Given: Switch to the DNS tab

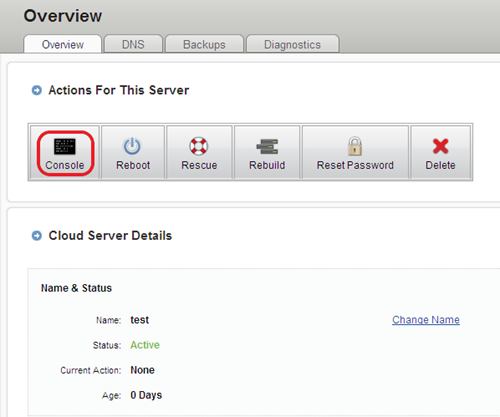Looking at the screenshot, I should pyautogui.click(x=133, y=44).
